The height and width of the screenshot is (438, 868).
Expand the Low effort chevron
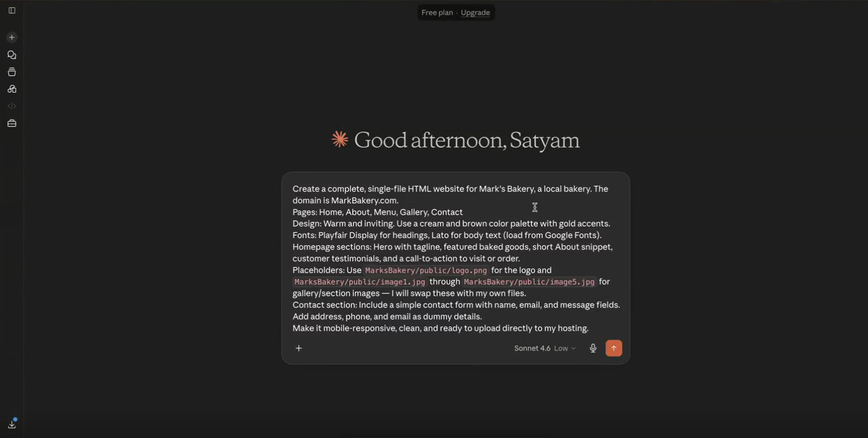[x=573, y=348]
